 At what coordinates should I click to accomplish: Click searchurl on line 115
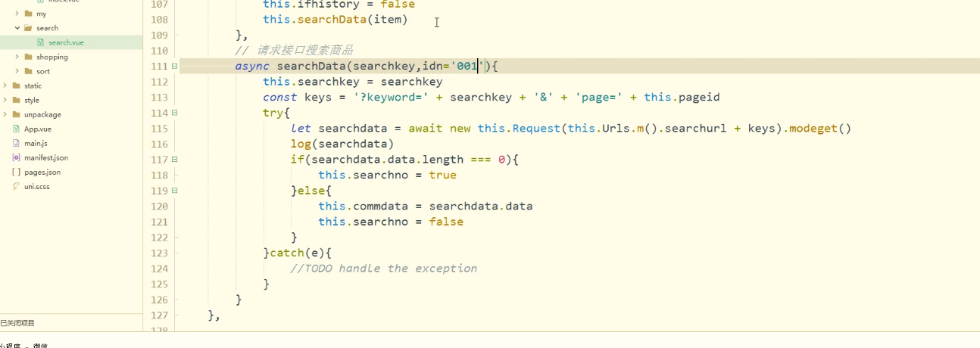(x=696, y=129)
